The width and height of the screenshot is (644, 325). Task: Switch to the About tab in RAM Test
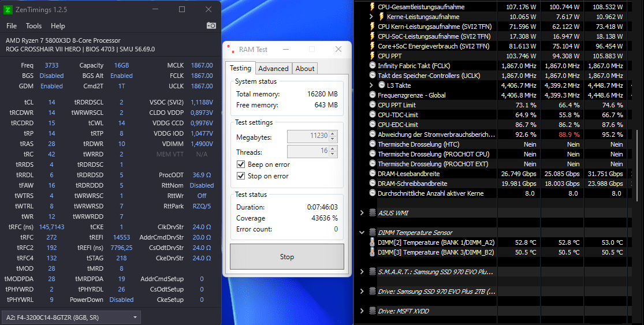(x=305, y=69)
